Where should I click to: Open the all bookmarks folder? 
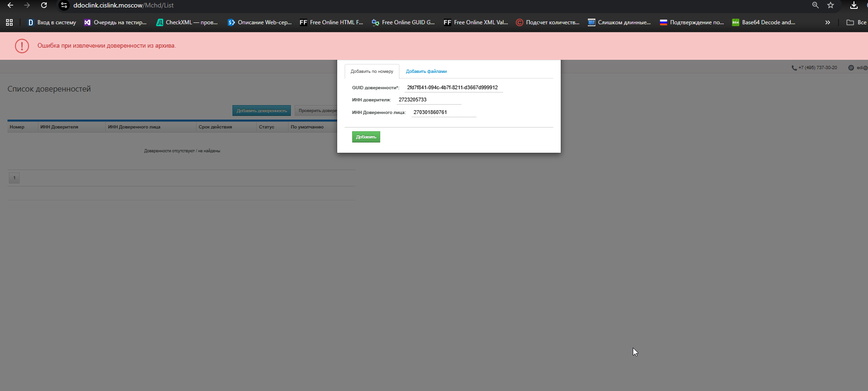tap(857, 22)
